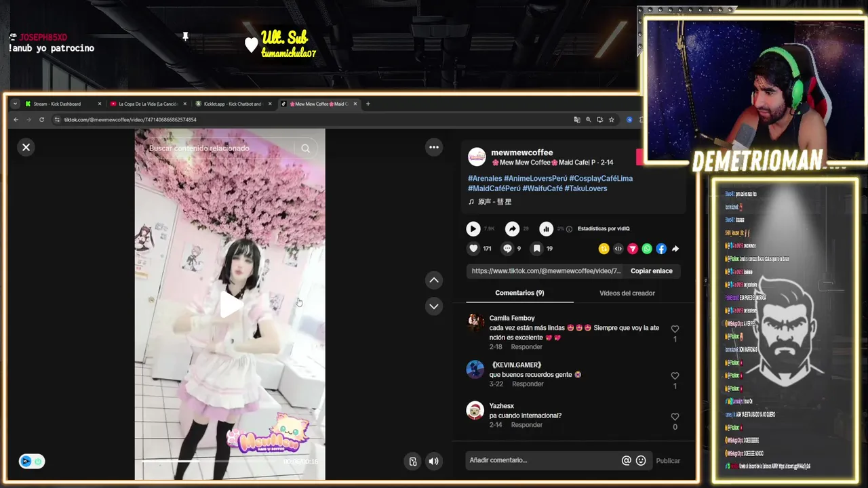
Task: Send to friends with red paper-plane icon
Action: tap(633, 249)
